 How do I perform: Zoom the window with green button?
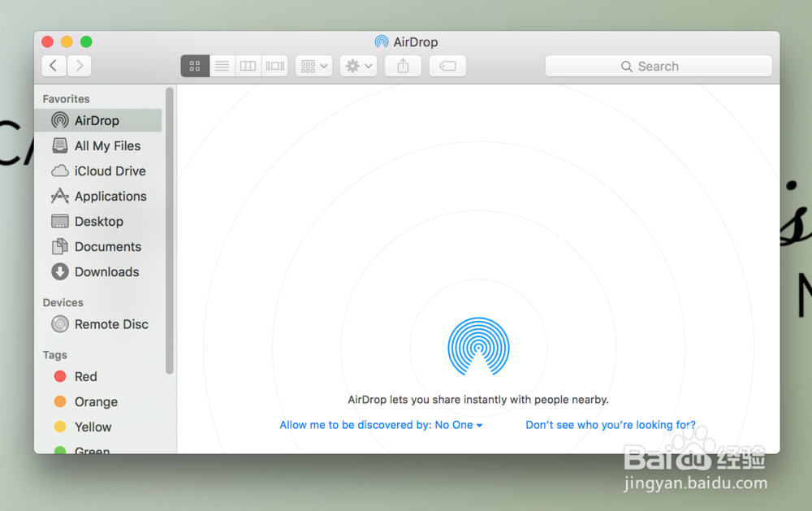tap(87, 41)
